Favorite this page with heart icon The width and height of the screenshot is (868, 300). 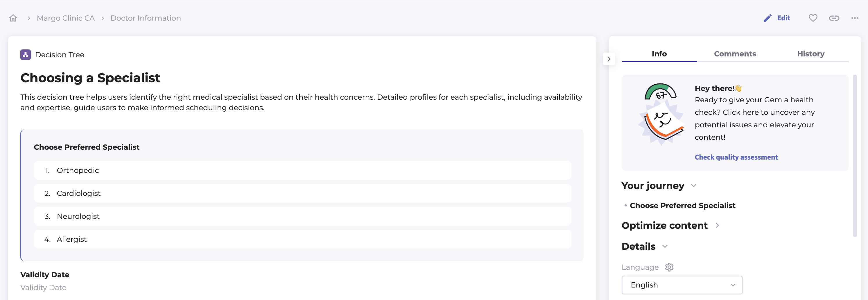(813, 18)
